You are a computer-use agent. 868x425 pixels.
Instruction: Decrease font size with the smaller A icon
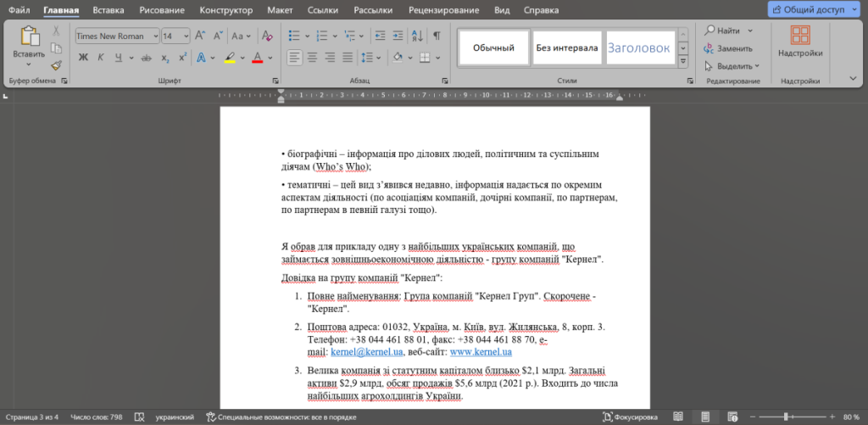218,36
